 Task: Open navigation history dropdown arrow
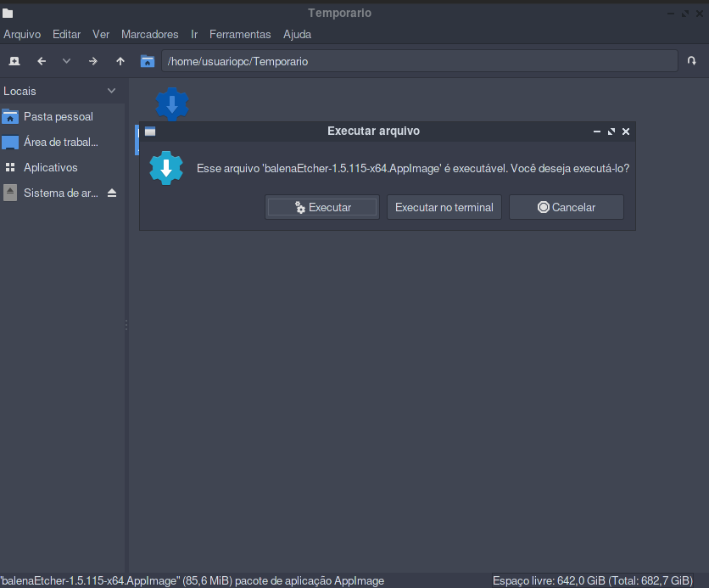66,61
